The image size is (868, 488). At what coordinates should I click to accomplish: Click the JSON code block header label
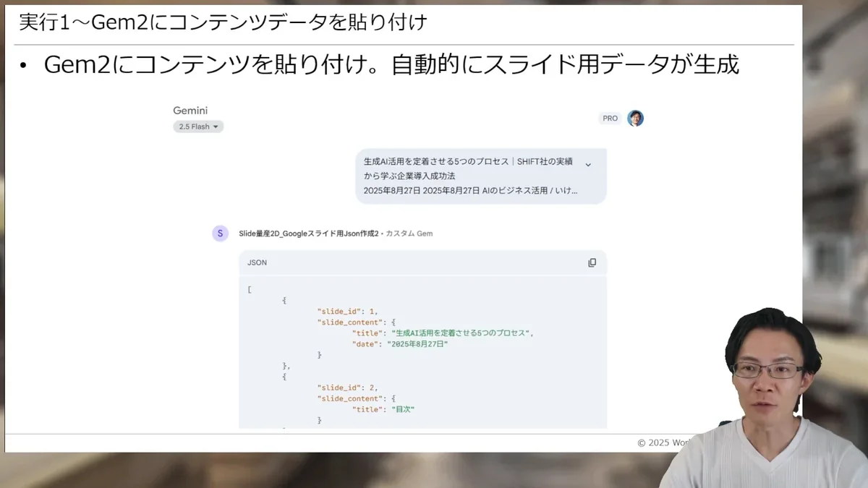(x=257, y=262)
